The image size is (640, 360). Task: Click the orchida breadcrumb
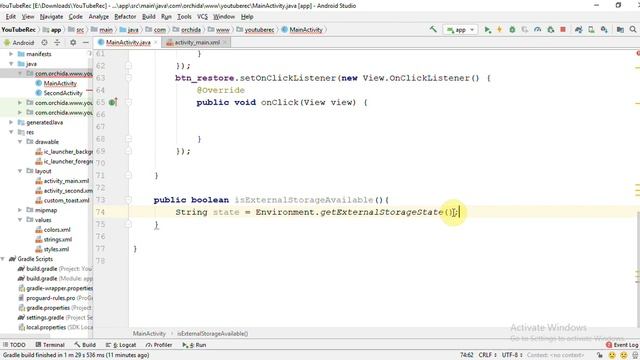(x=190, y=29)
